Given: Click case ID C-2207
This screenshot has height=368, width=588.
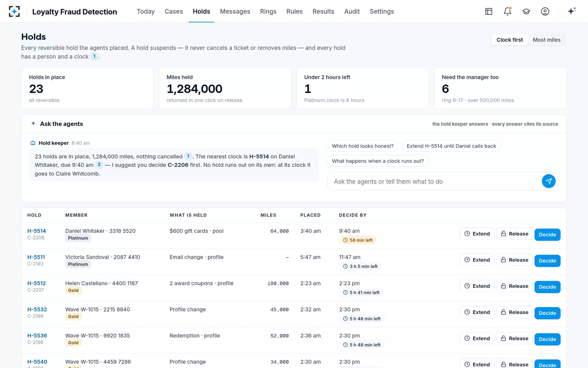Looking at the screenshot, I should coord(36,290).
